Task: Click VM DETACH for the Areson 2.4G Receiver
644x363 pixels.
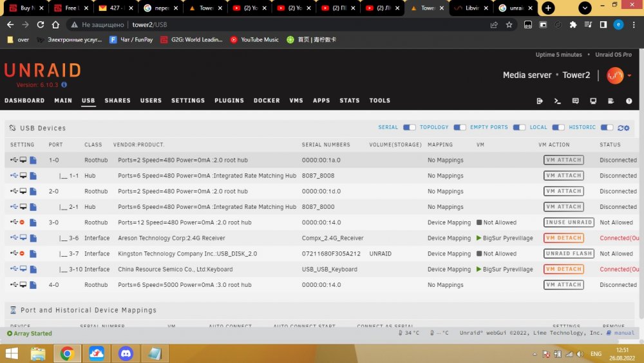Action: click(563, 238)
